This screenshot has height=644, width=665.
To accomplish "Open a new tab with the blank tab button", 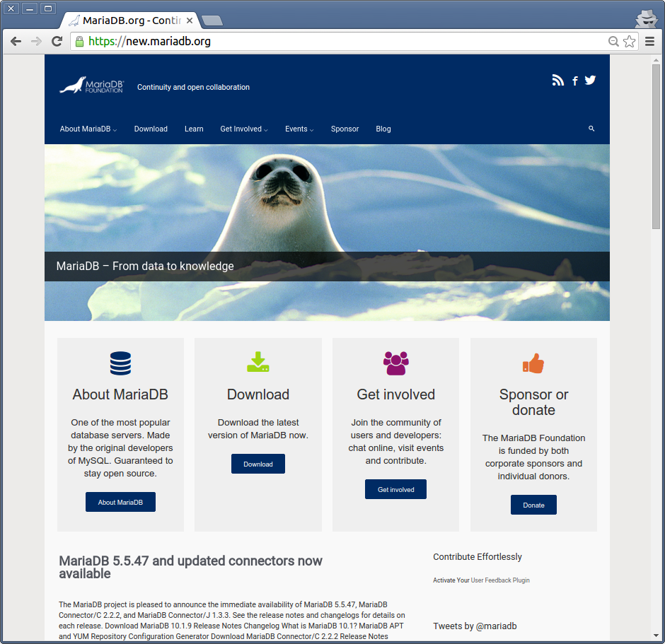I will click(x=212, y=21).
